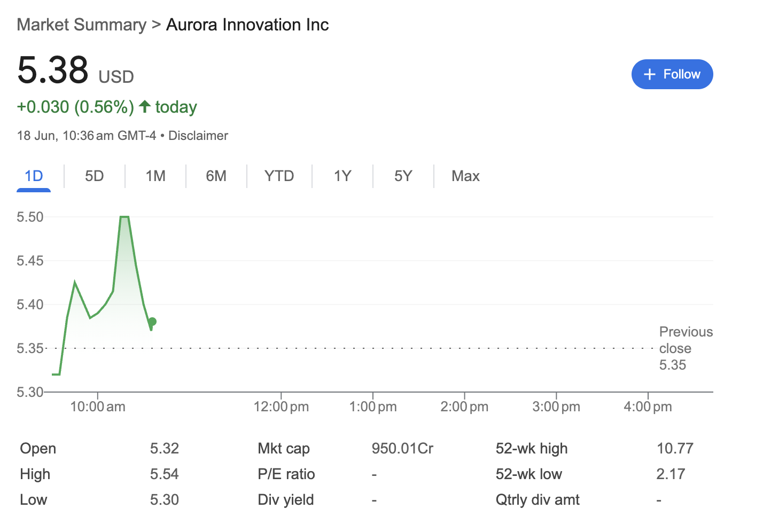Select the YTD tab

(279, 176)
